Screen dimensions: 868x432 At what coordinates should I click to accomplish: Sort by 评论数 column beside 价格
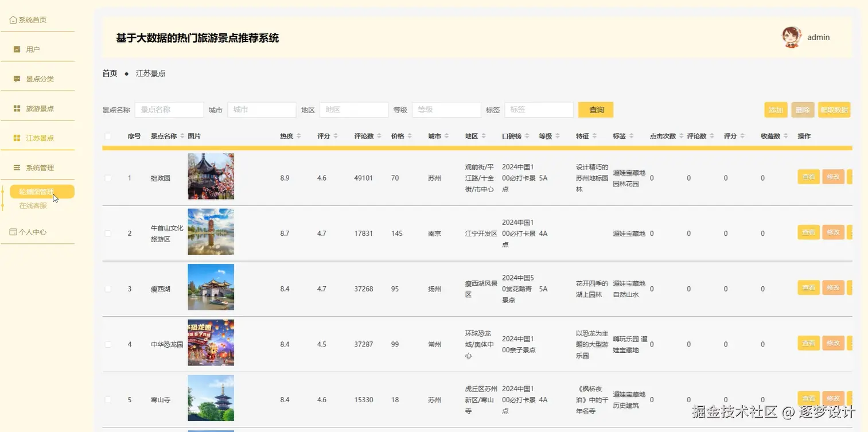click(x=379, y=136)
